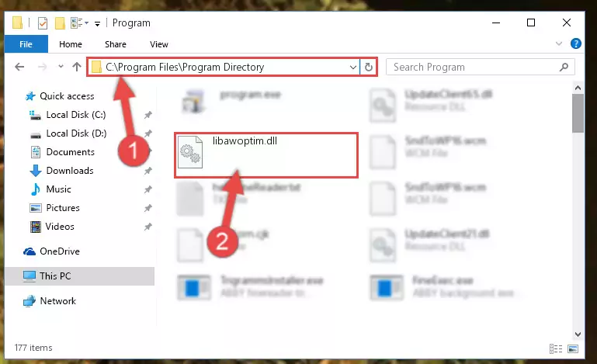Screen dimensions: 597x364
Task: Click the search magnifier icon
Action: pyautogui.click(x=564, y=67)
